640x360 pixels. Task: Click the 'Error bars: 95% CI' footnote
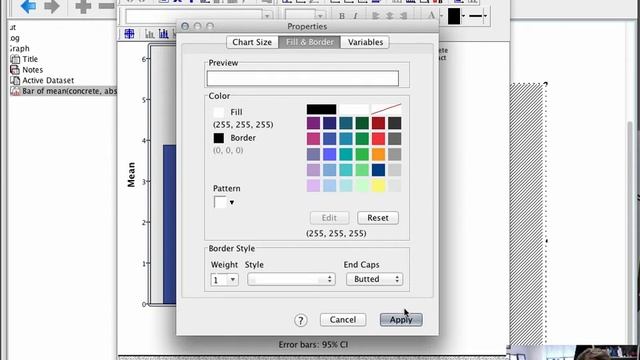(x=313, y=344)
